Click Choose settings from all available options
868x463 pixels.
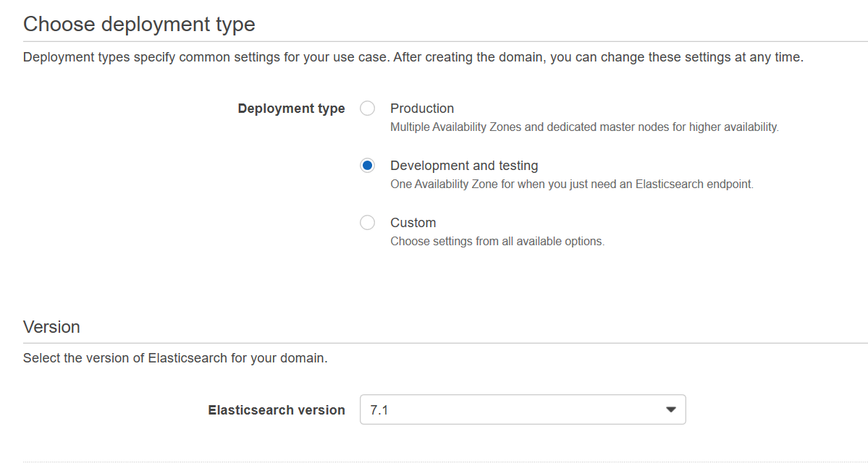coord(497,242)
